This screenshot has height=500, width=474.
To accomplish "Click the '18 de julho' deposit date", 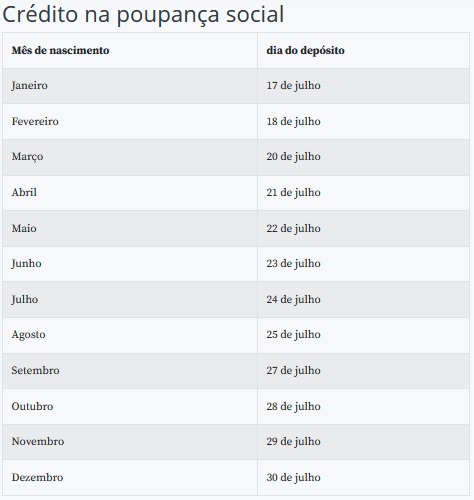I will pyautogui.click(x=363, y=121).
